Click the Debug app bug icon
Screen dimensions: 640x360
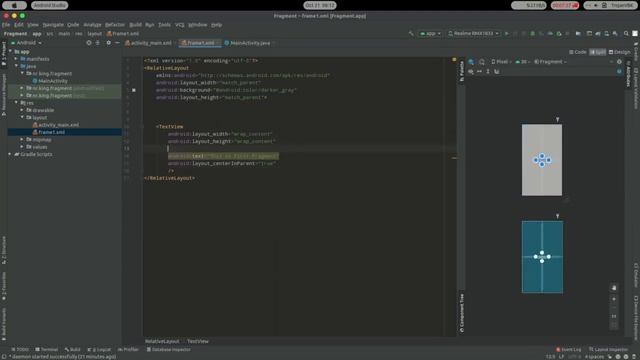(x=532, y=33)
